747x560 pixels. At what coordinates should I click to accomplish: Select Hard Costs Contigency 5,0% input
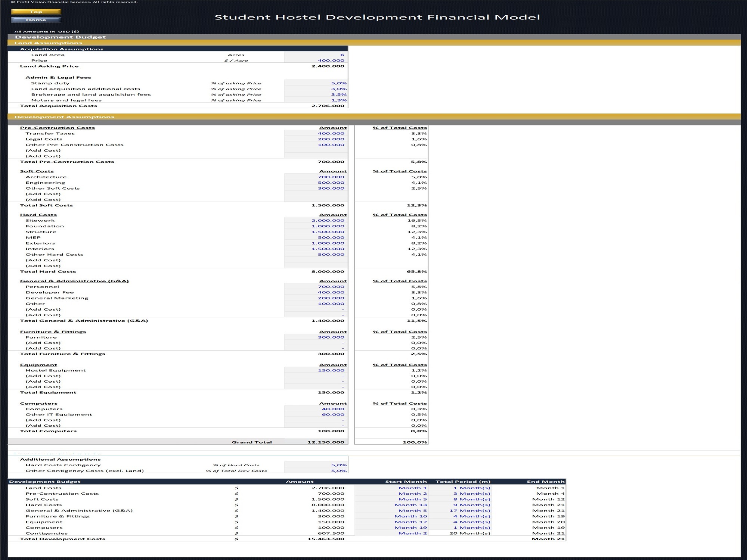click(316, 465)
